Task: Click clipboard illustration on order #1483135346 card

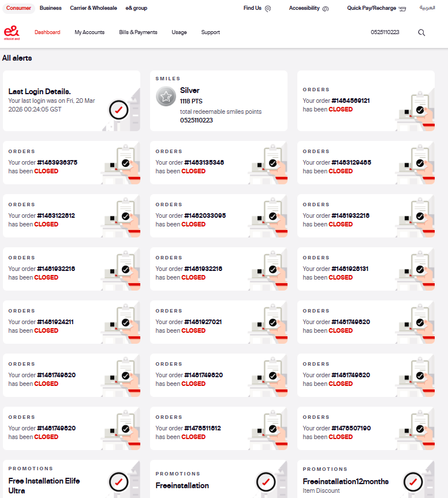Action: click(268, 164)
